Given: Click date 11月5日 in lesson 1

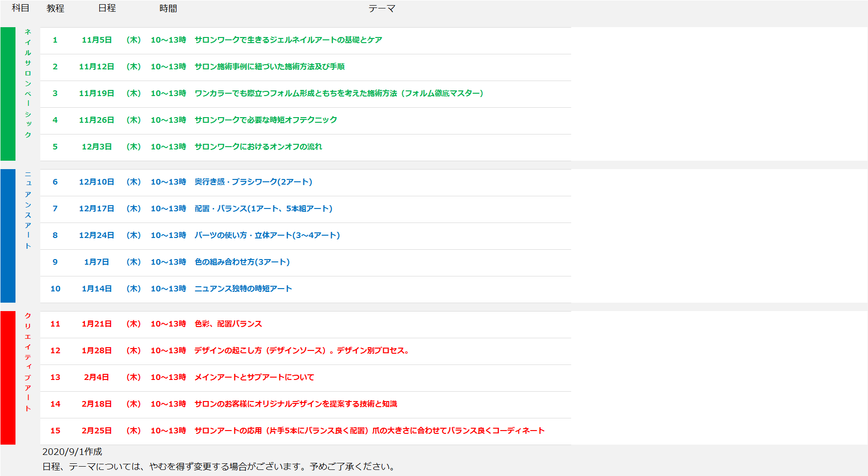Looking at the screenshot, I should point(97,40).
